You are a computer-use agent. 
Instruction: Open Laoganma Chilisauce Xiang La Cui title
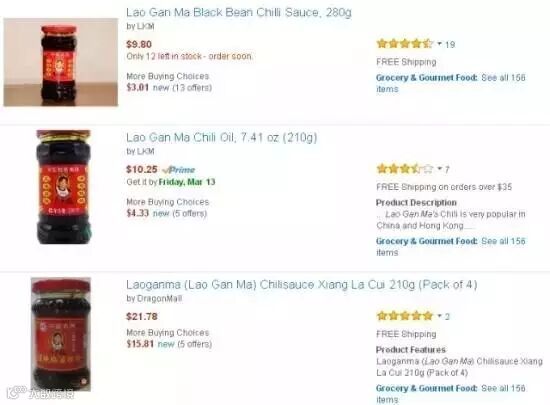click(302, 284)
